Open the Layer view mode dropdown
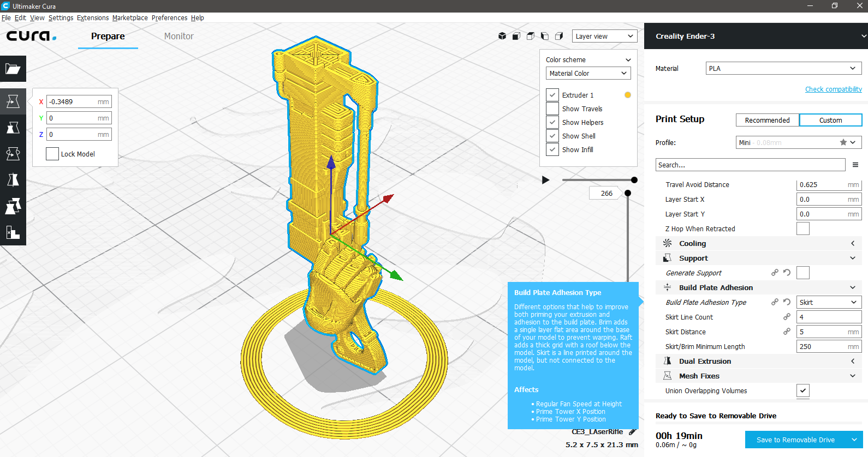Viewport: 868px width, 457px height. click(x=605, y=36)
